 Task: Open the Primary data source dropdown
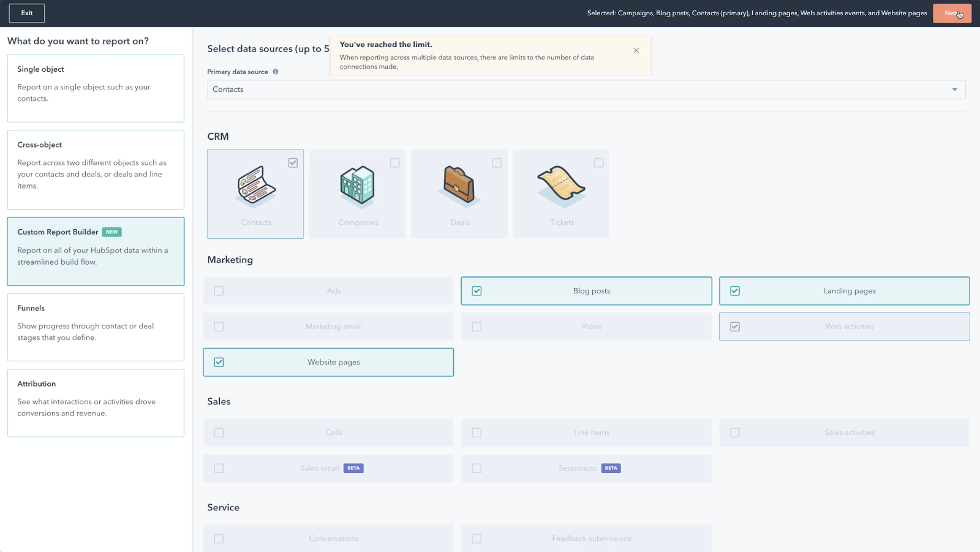pyautogui.click(x=586, y=89)
